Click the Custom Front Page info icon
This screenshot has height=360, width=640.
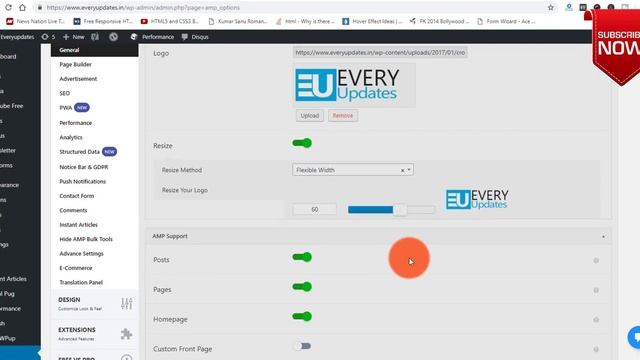click(596, 349)
